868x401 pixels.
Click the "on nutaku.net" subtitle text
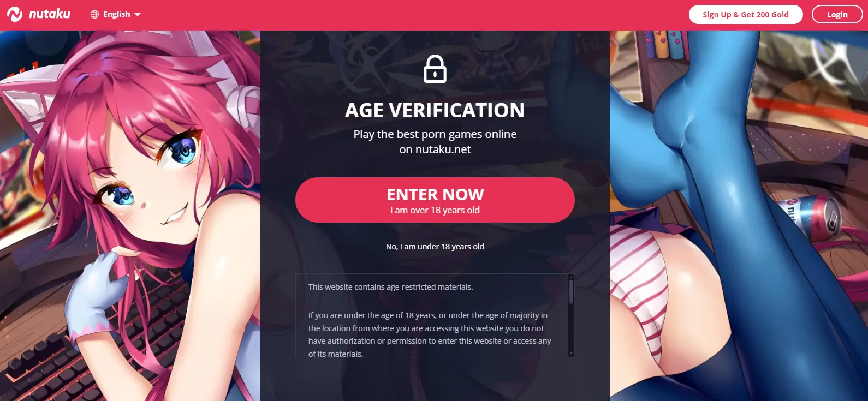(435, 149)
